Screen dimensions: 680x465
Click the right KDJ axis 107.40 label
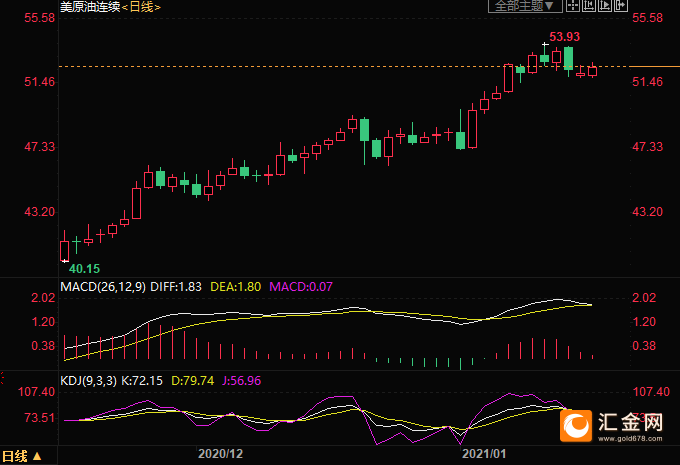point(651,392)
